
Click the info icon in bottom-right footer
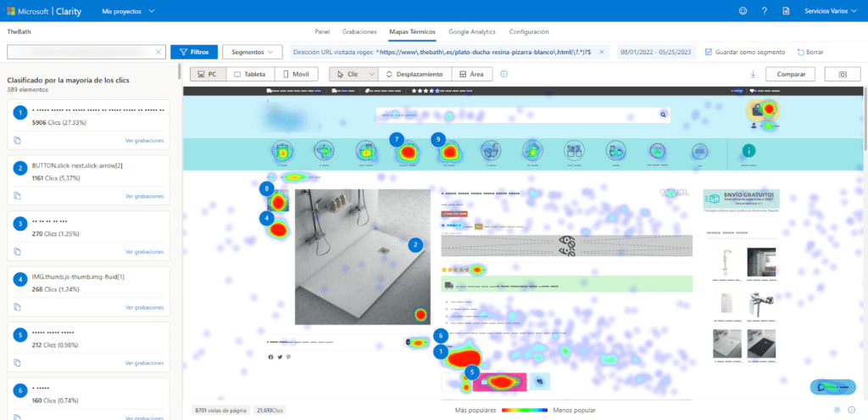(x=851, y=410)
